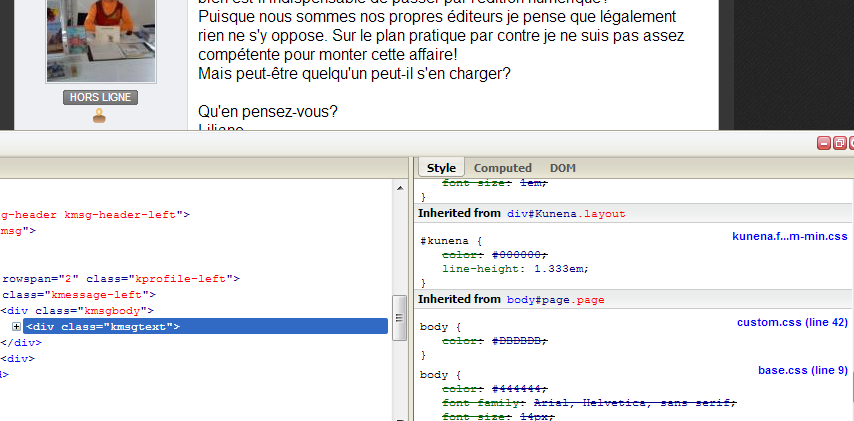The width and height of the screenshot is (854, 421).
Task: Switch to the Computed tab
Action: (502, 168)
